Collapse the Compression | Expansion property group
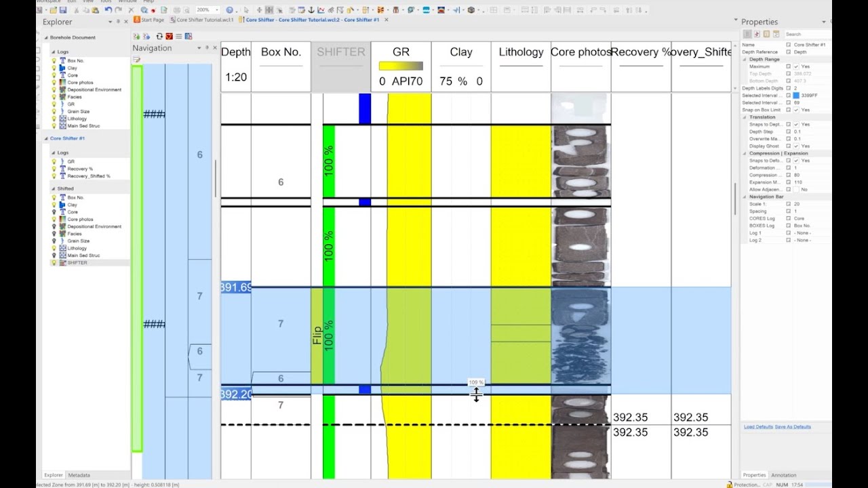Screen dimensions: 868x488 coord(745,153)
